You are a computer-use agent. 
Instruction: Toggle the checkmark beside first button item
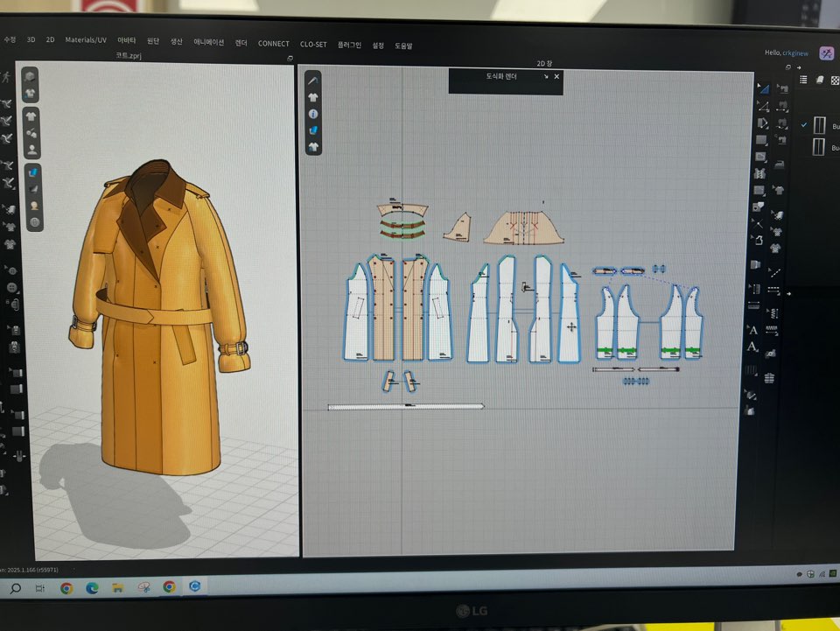[x=804, y=125]
